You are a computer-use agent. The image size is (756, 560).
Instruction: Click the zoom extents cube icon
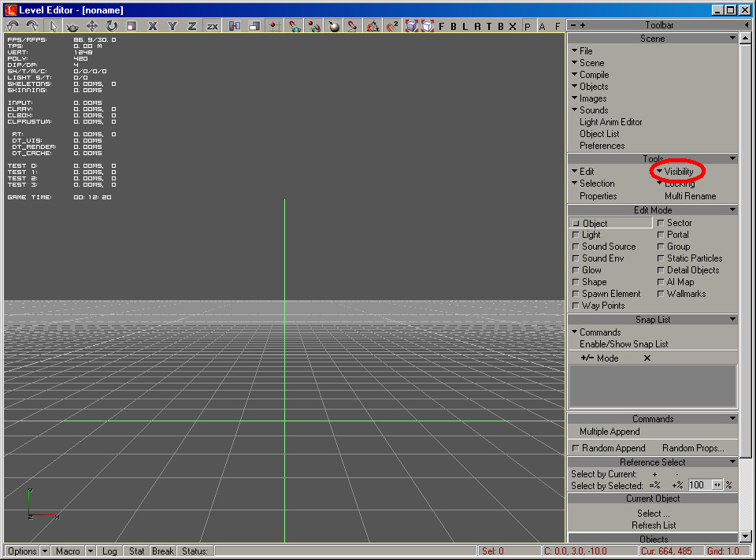(x=411, y=26)
